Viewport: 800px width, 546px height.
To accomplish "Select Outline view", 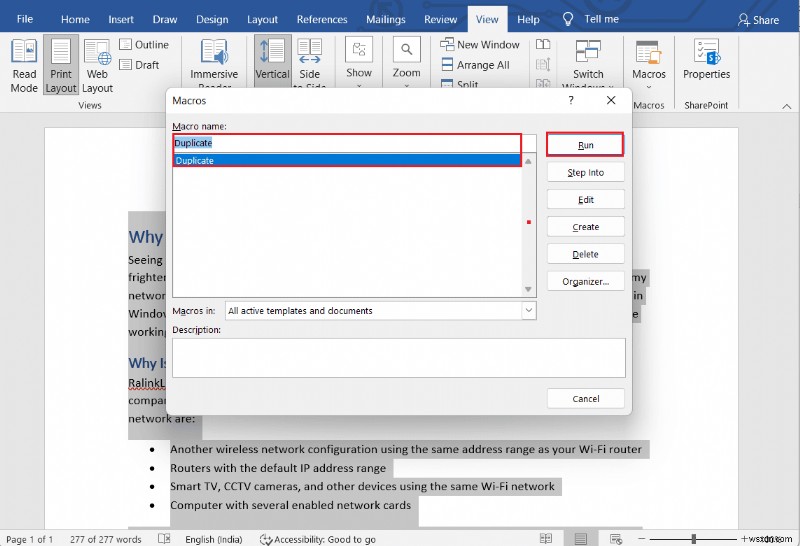I will coord(144,44).
